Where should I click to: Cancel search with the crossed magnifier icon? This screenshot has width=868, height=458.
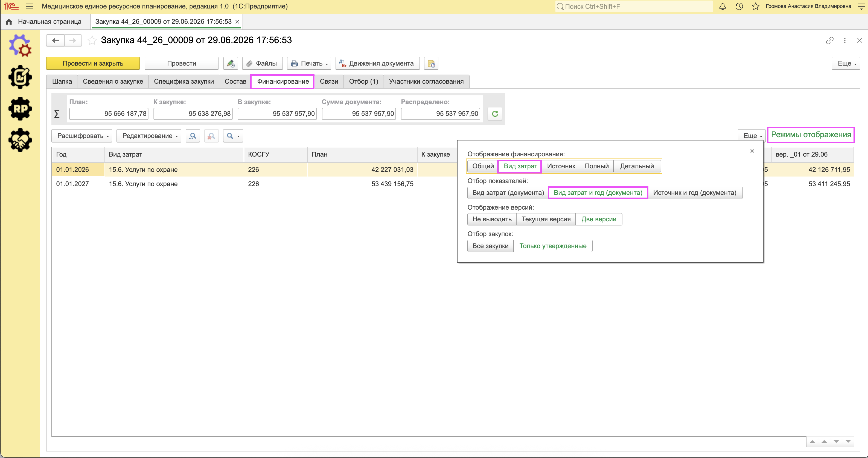coord(211,136)
